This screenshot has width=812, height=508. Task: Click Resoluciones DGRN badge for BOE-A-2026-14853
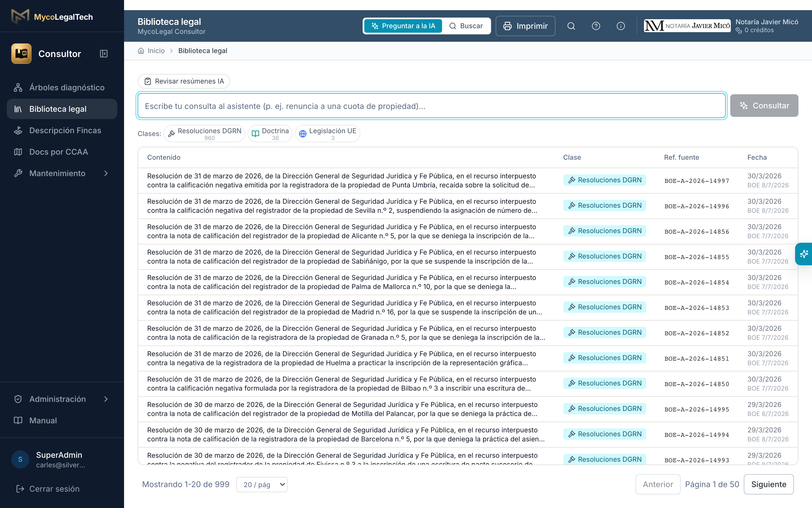[605, 307]
